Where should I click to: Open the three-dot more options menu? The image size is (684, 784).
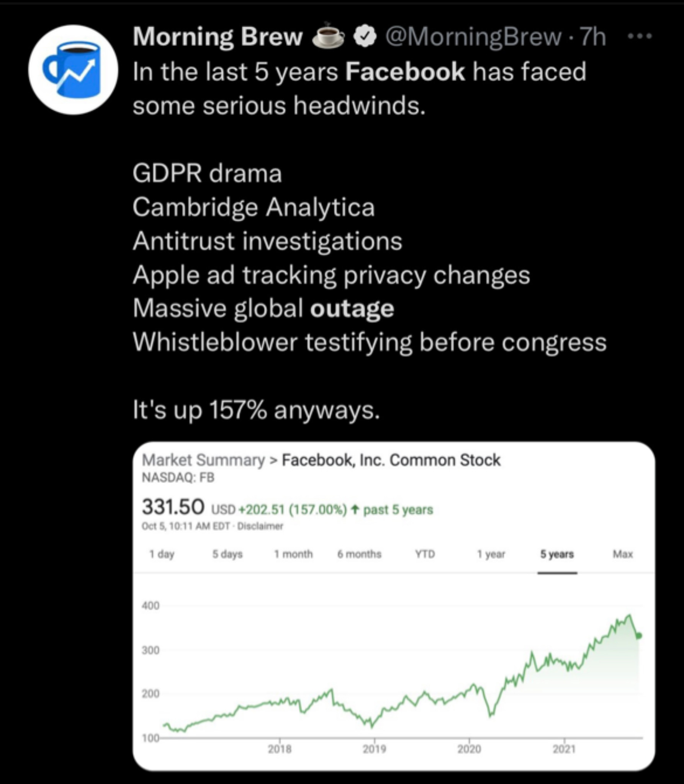click(640, 37)
